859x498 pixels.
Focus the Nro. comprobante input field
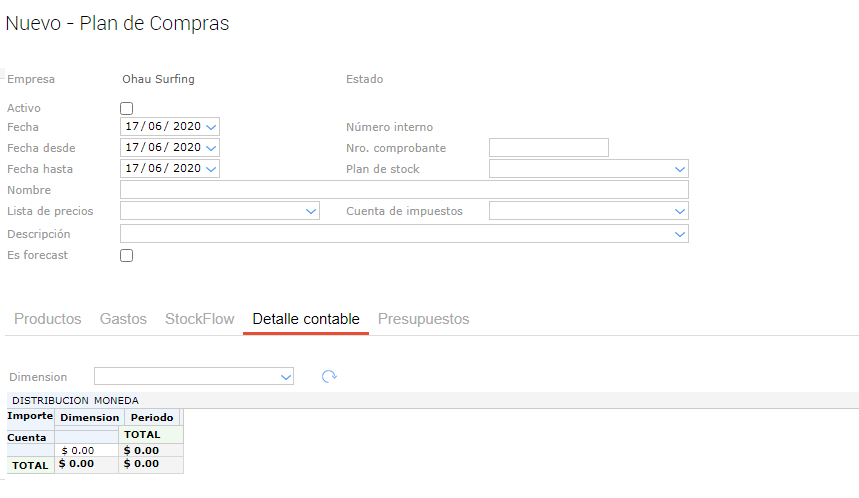click(x=548, y=148)
